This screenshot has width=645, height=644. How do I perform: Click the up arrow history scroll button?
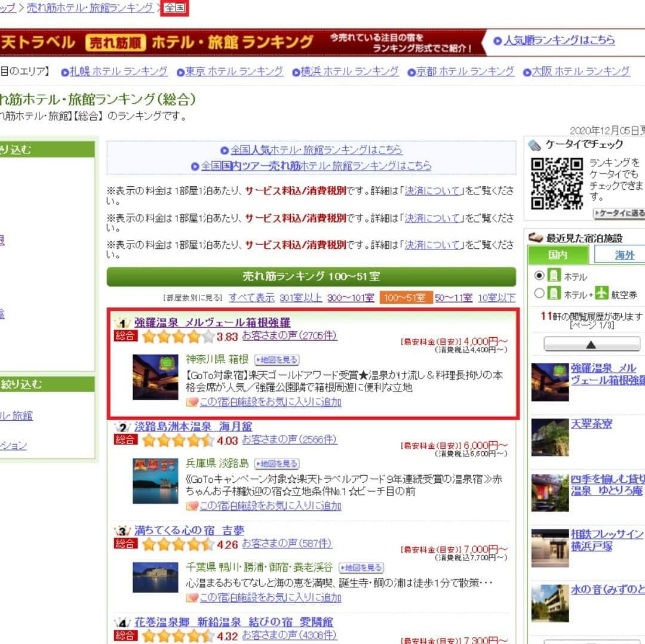point(591,344)
